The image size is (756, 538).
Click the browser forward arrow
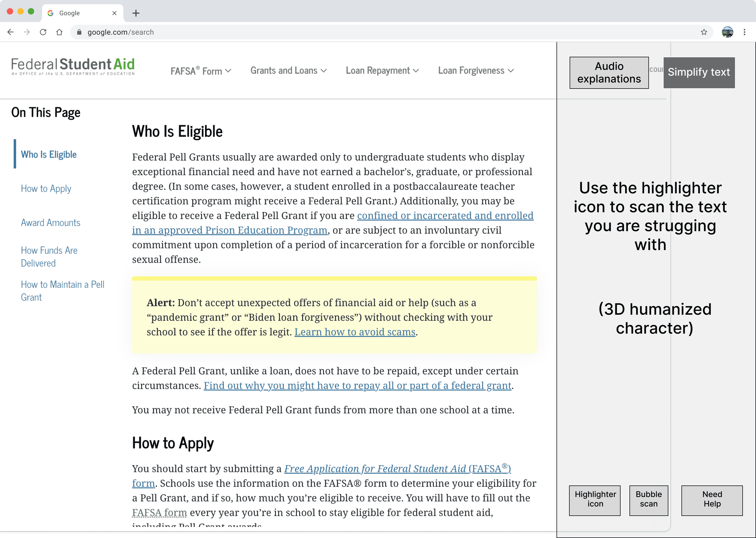pos(27,32)
